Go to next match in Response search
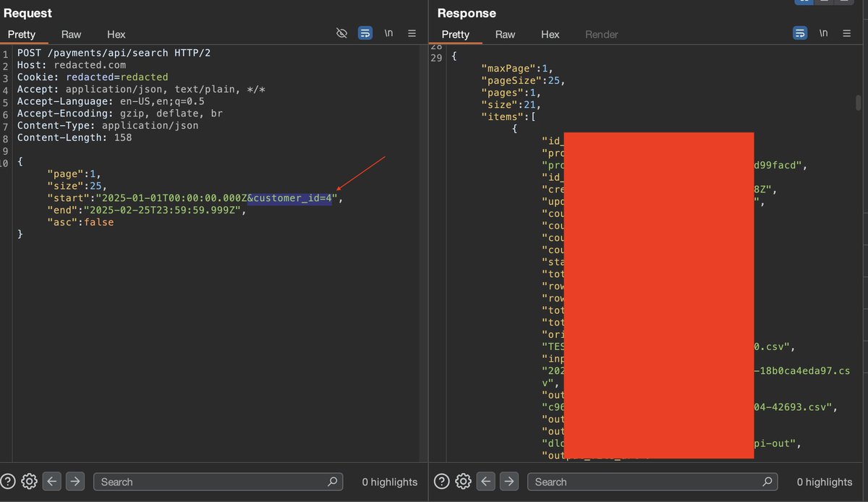The image size is (868, 502). pos(509,481)
